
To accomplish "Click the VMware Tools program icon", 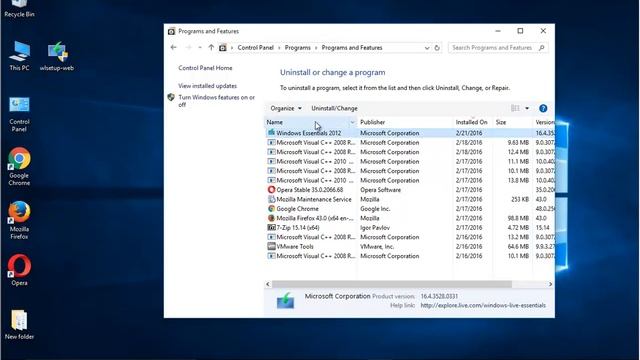I will click(271, 246).
